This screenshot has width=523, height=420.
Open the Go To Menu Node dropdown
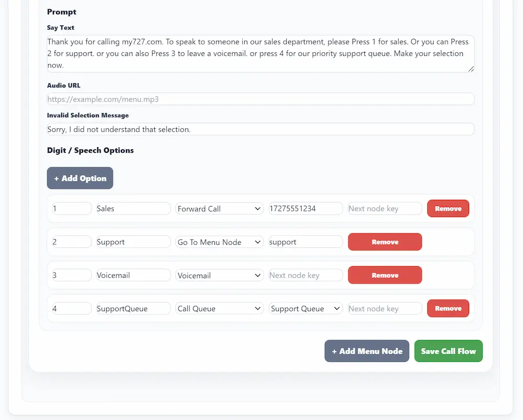220,242
